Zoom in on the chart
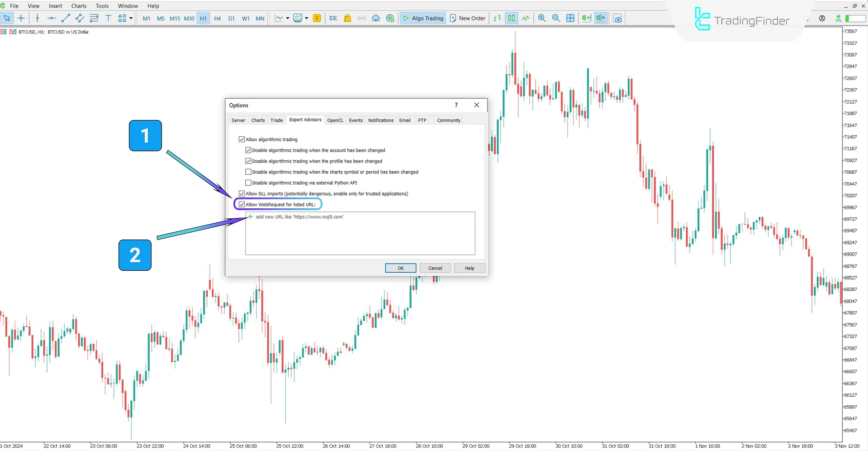The width and height of the screenshot is (868, 451). (541, 18)
